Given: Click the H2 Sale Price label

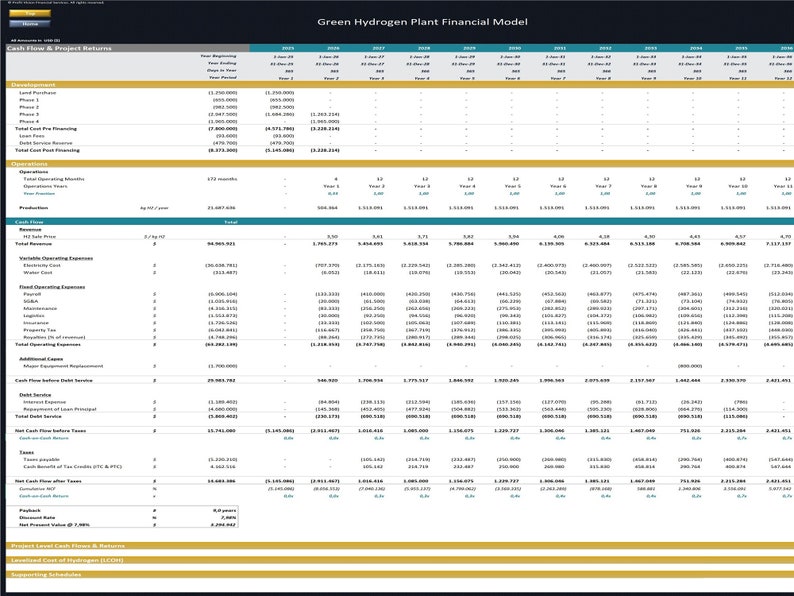Looking at the screenshot, I should (x=39, y=236).
